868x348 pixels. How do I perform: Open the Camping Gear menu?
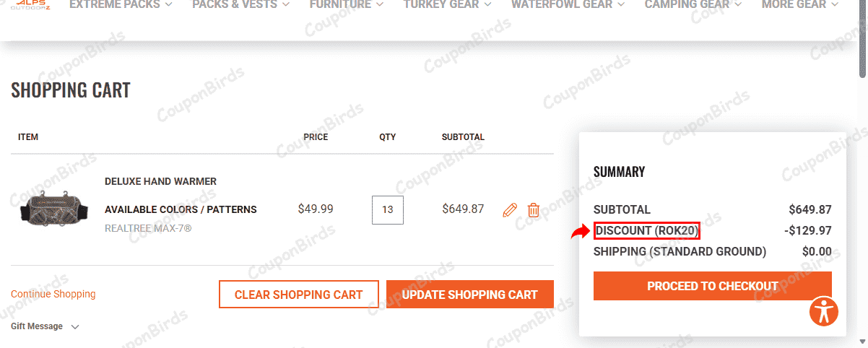[693, 5]
